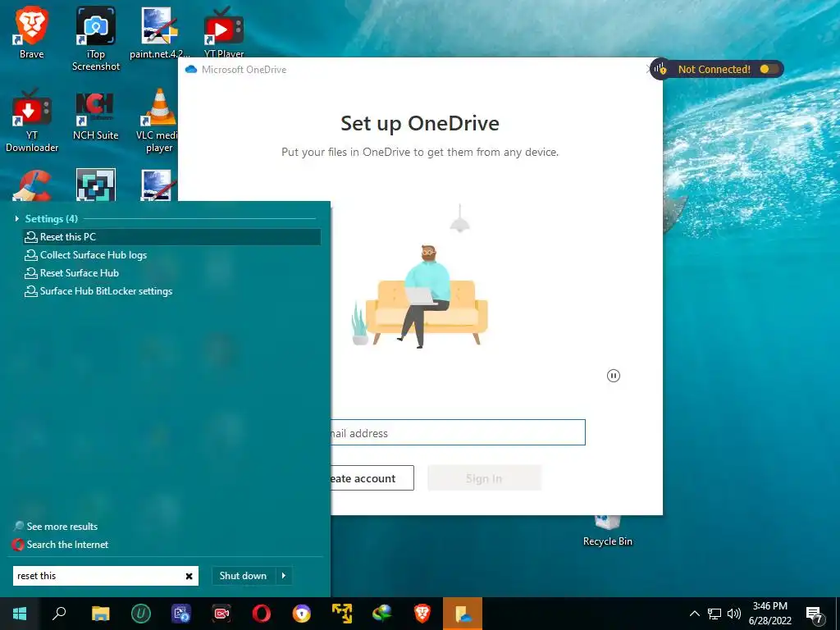Open the yellow shield browser taskbar icon
Image resolution: width=840 pixels, height=630 pixels.
pos(302,614)
